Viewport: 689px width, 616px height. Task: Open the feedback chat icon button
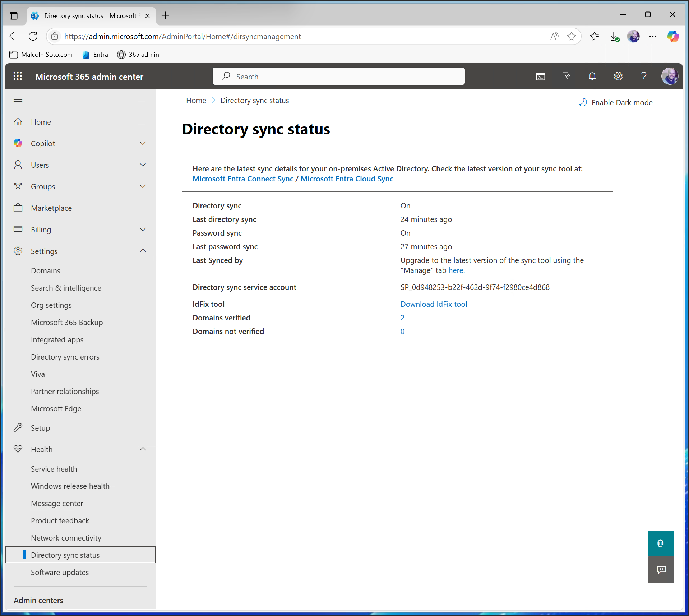[x=660, y=570]
